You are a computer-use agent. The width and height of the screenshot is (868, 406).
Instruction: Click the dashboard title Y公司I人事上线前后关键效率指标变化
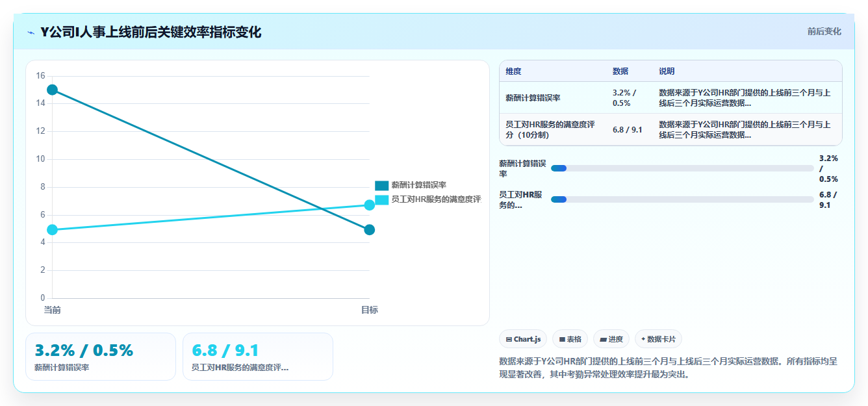(151, 32)
